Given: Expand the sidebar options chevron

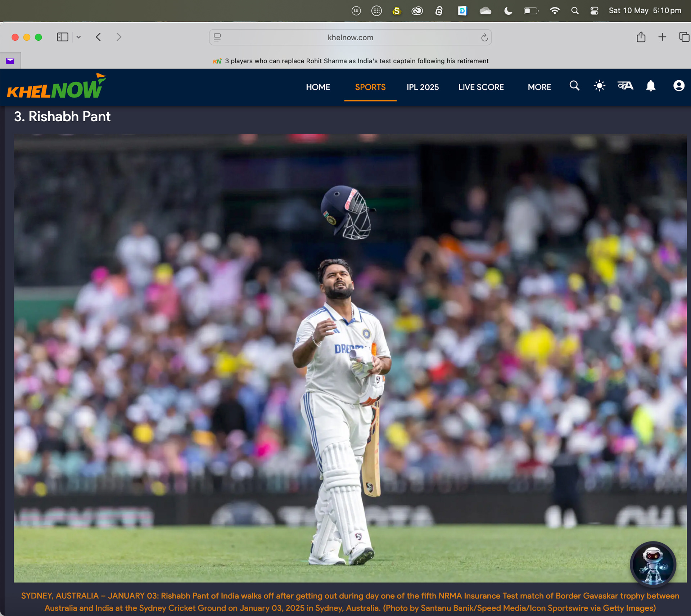Looking at the screenshot, I should click(78, 37).
